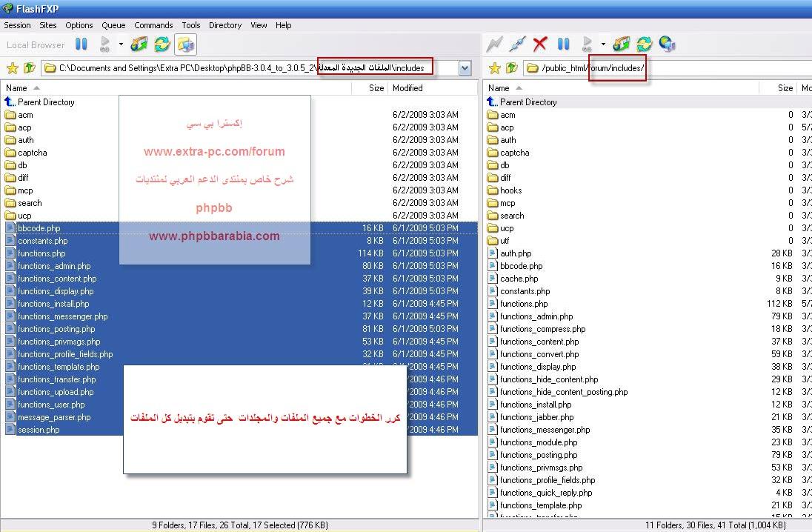
Task: Go up one folder in remote pane toolbar
Action: [x=512, y=67]
